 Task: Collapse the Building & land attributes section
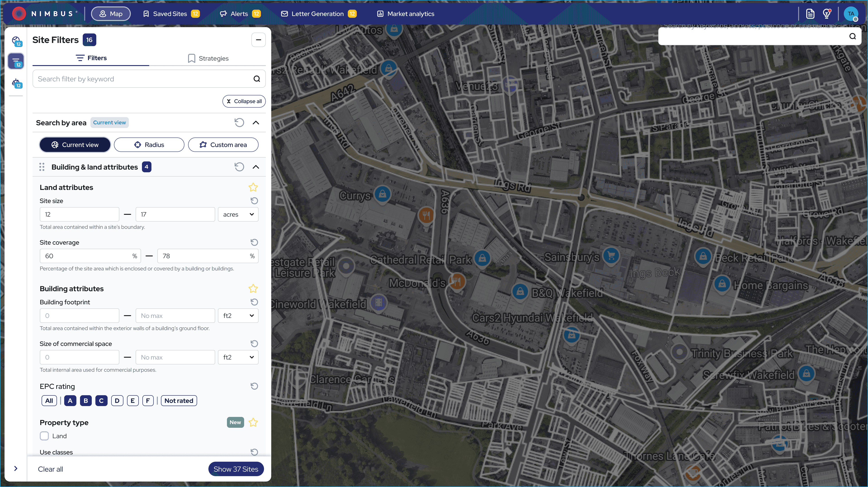pos(256,167)
